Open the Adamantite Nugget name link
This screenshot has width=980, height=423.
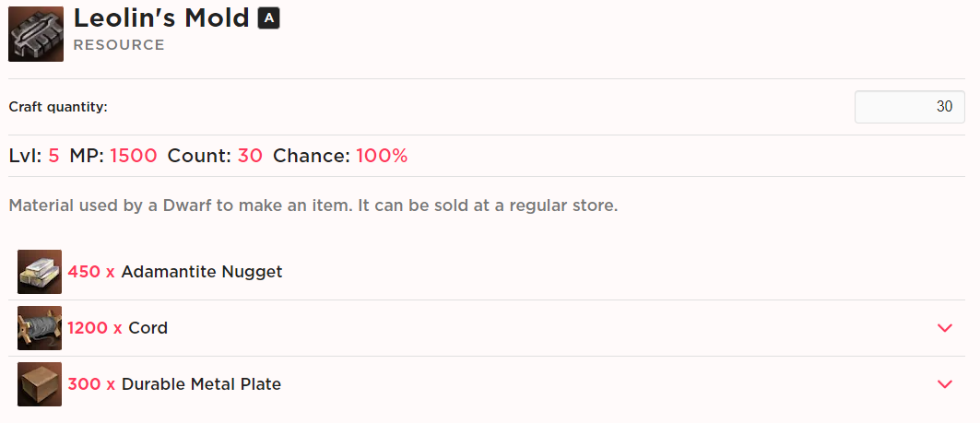click(201, 272)
